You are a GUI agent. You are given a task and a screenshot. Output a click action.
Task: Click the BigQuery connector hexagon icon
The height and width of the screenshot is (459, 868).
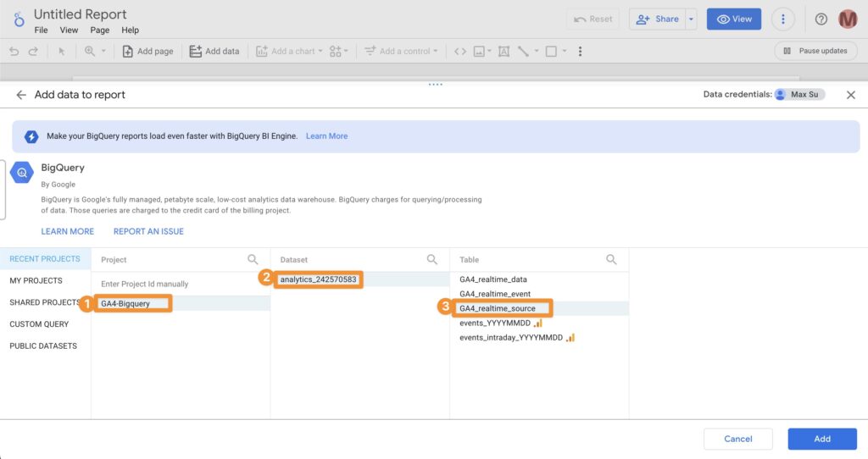point(21,173)
